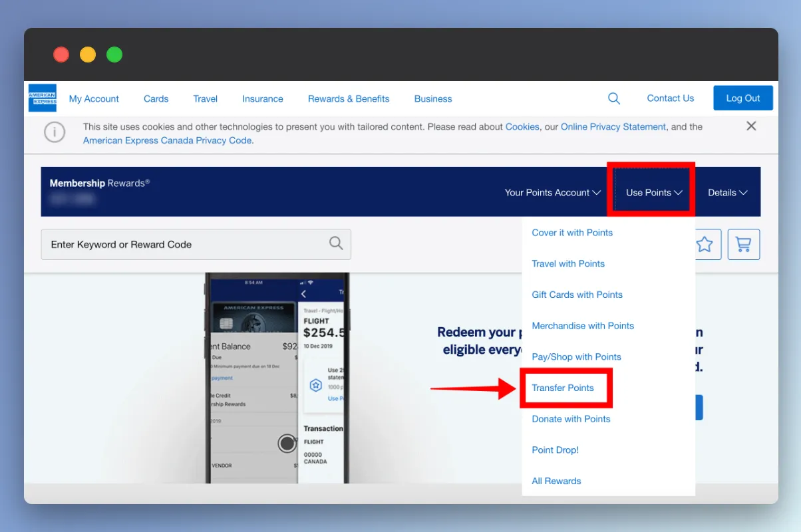
Task: Open My Account menu
Action: 94,98
